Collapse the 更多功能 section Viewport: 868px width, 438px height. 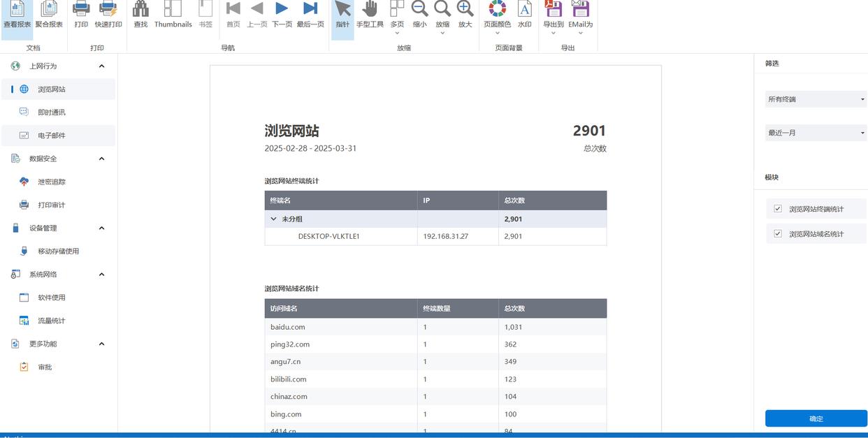[101, 344]
